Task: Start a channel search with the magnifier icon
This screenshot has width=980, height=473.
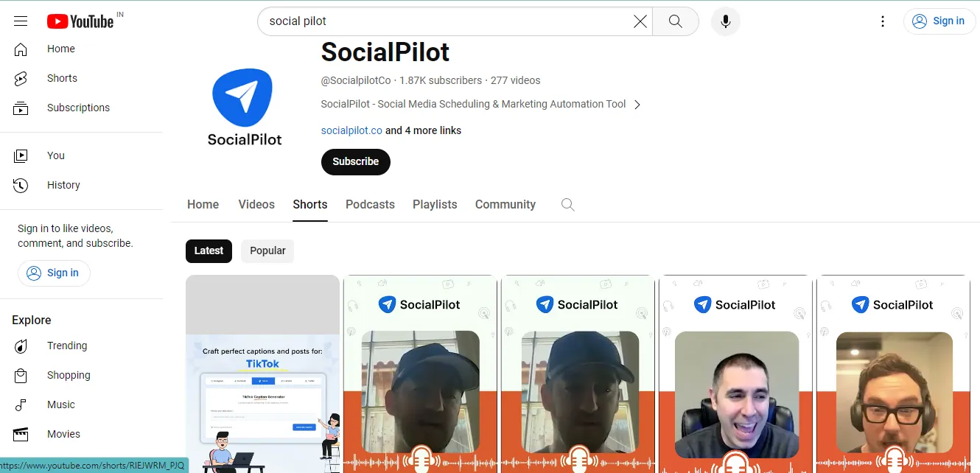Action: click(x=567, y=204)
